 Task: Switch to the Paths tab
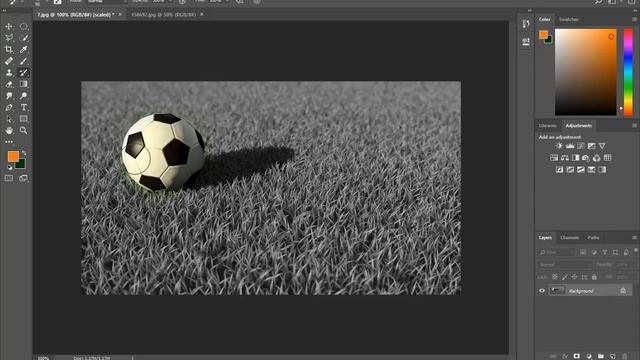593,238
